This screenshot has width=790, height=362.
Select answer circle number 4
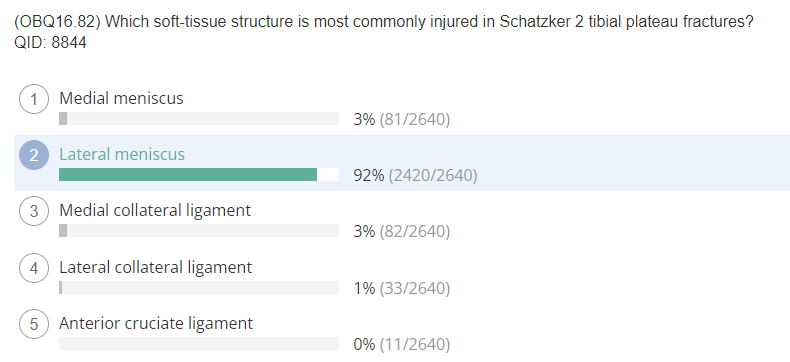point(34,268)
